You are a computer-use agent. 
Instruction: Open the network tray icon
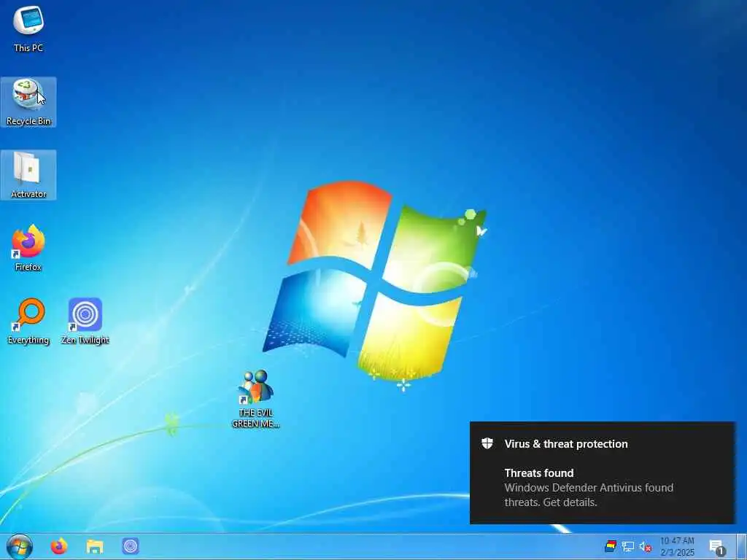click(x=628, y=547)
